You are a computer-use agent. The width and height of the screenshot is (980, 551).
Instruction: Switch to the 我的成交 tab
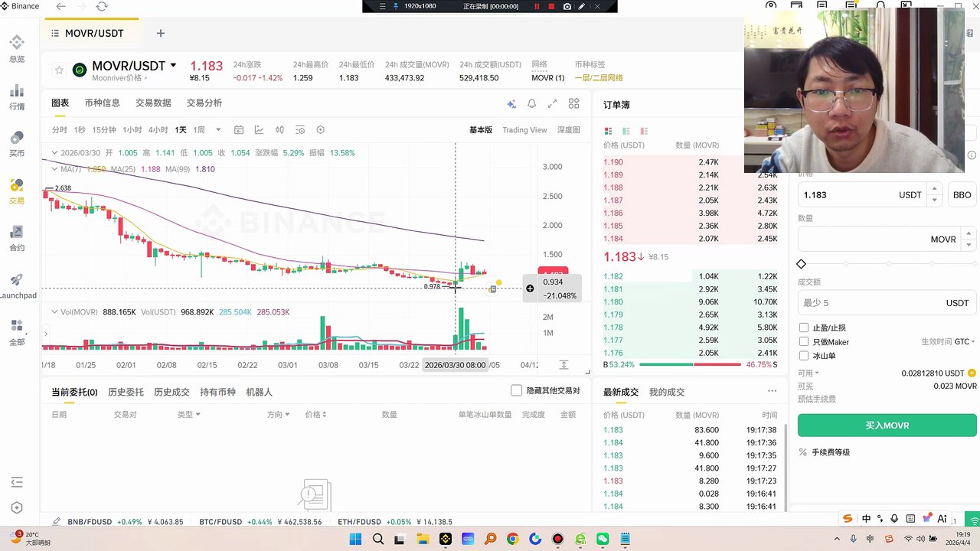tap(667, 392)
